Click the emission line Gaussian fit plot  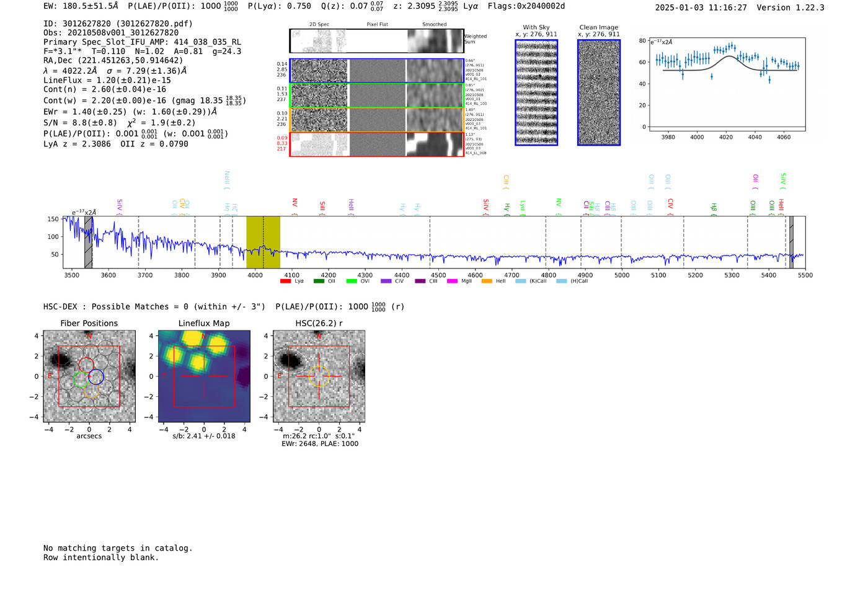click(x=727, y=84)
